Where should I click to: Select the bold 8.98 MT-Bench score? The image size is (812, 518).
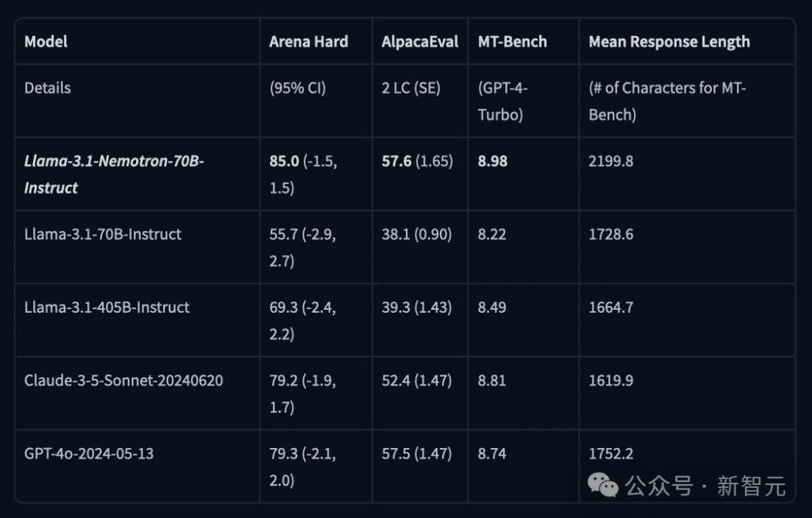(492, 161)
